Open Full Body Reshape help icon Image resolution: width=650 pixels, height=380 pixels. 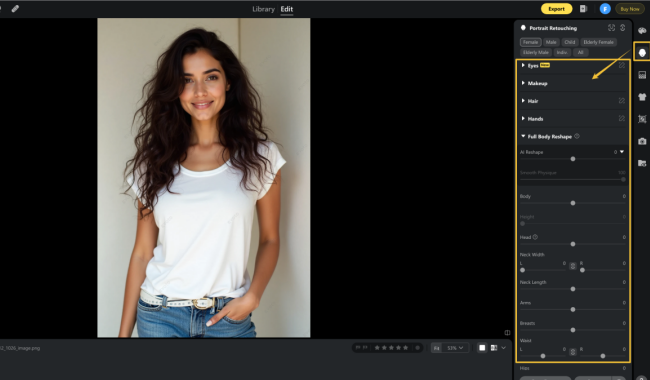[577, 136]
